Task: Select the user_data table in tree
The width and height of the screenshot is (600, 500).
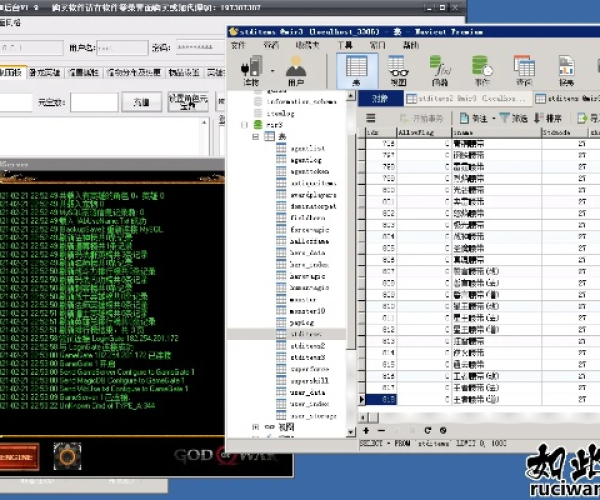Action: coord(307,393)
